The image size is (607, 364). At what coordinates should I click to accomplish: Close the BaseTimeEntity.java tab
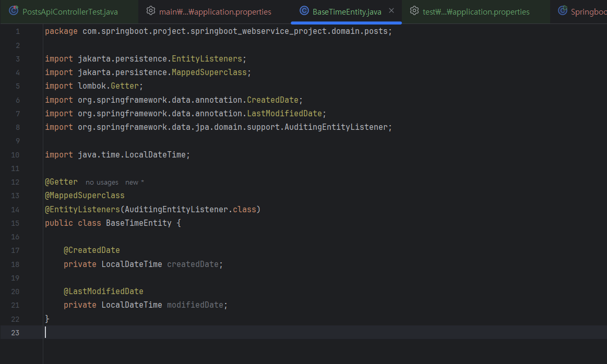tap(391, 11)
